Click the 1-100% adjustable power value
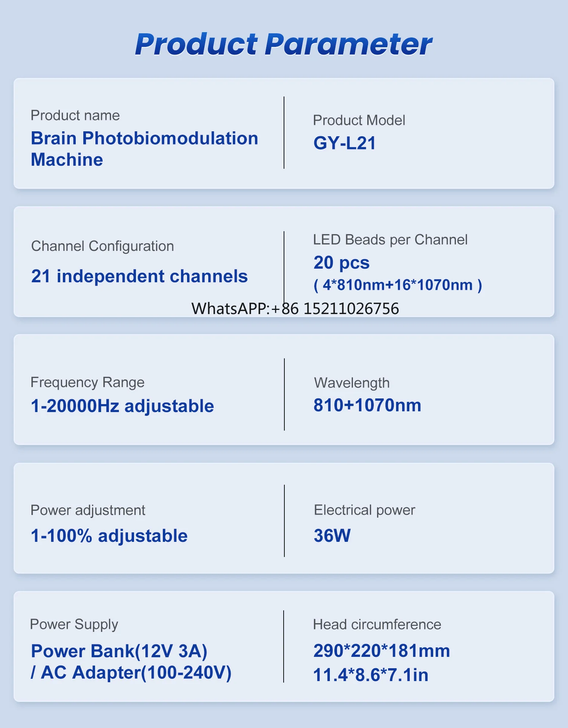The height and width of the screenshot is (728, 568). (x=109, y=536)
